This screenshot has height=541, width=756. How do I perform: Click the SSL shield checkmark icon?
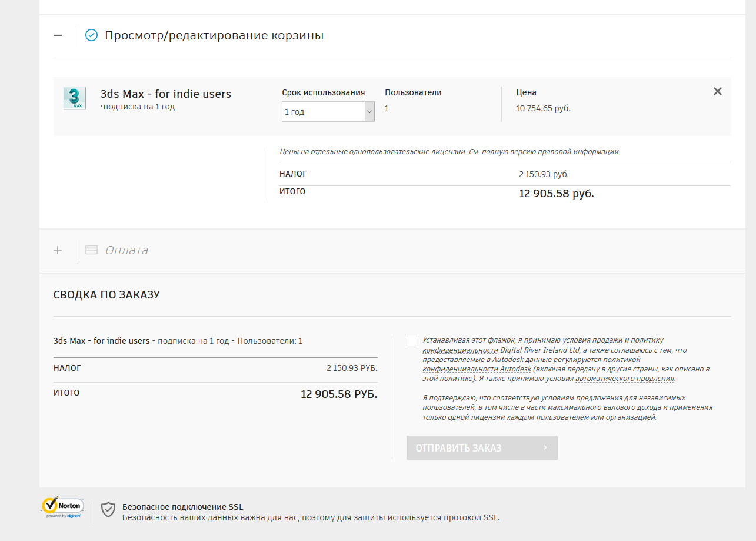[108, 509]
